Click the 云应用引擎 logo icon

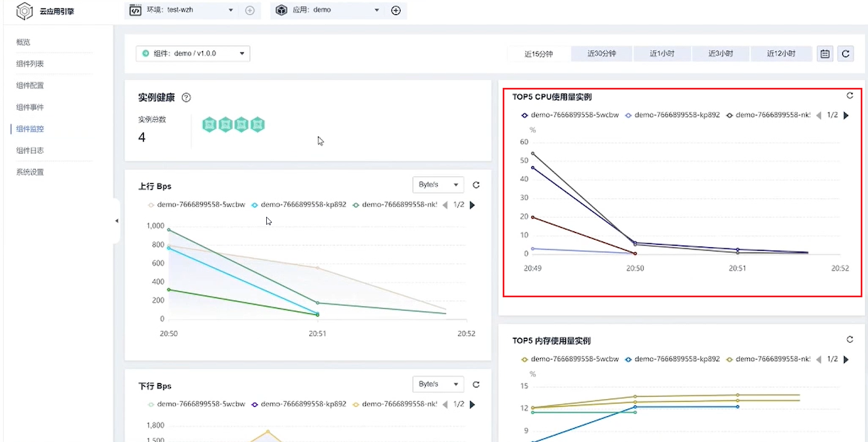pos(25,11)
